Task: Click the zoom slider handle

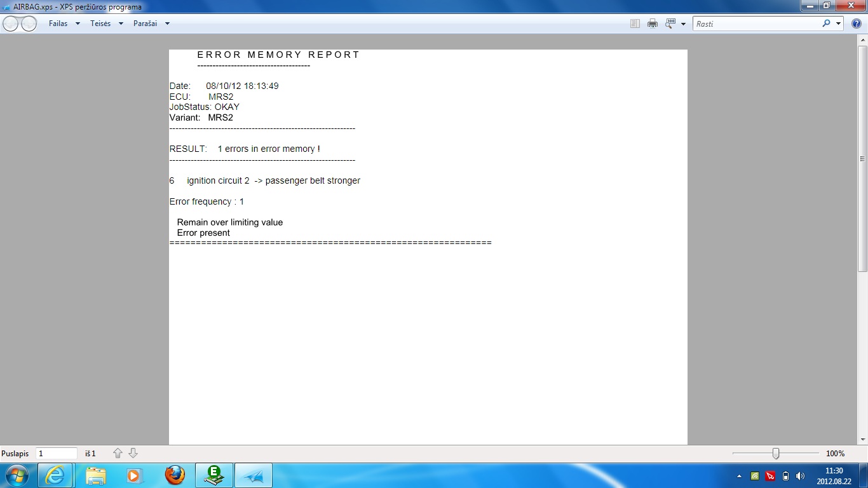Action: (776, 453)
